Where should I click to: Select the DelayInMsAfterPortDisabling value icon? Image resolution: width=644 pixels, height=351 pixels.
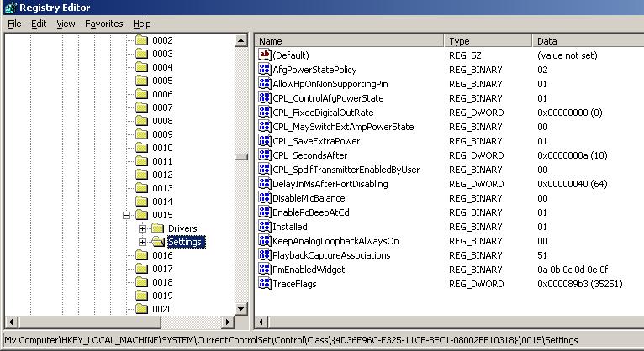pyautogui.click(x=265, y=183)
